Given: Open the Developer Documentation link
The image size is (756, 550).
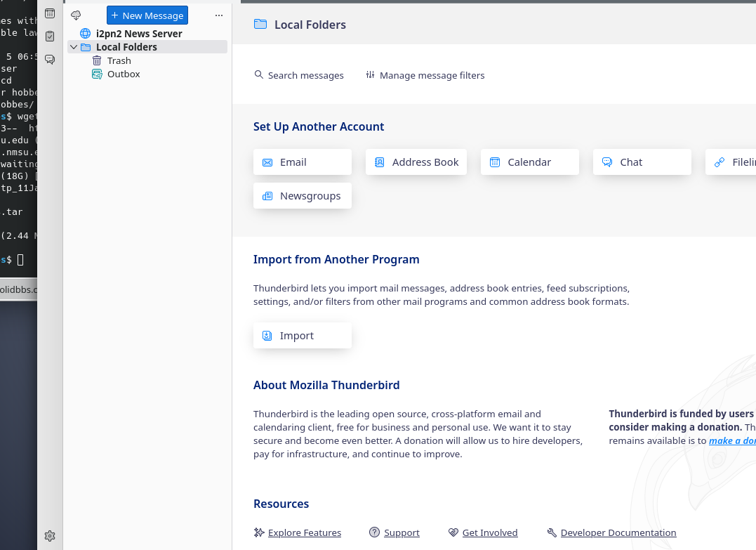Looking at the screenshot, I should coord(618,532).
